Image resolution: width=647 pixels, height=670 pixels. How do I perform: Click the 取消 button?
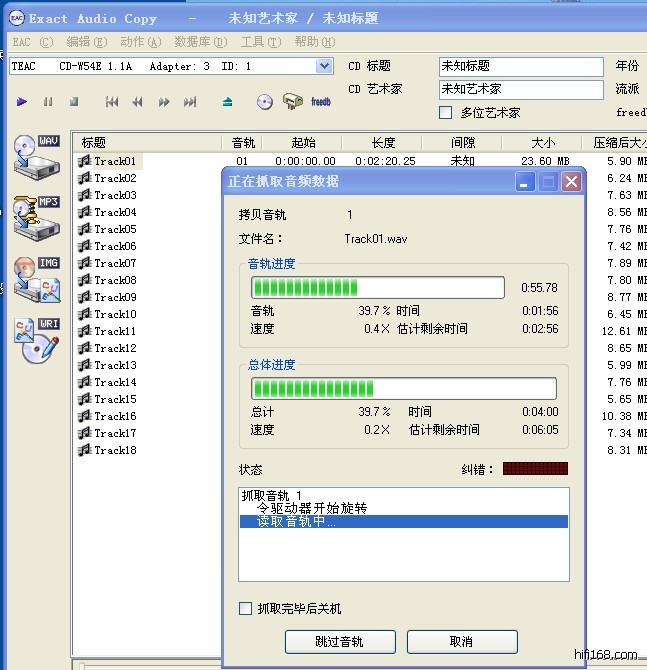coord(461,641)
